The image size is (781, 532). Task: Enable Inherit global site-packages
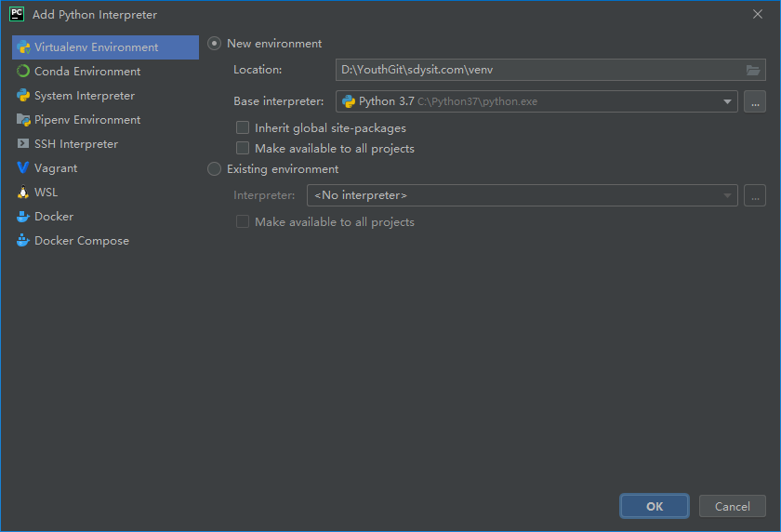pos(243,128)
